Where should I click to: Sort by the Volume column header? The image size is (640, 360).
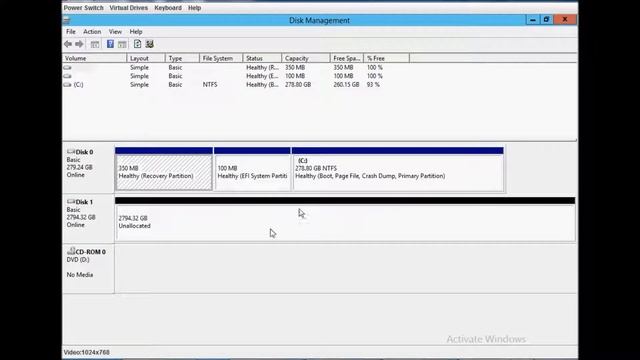click(94, 58)
